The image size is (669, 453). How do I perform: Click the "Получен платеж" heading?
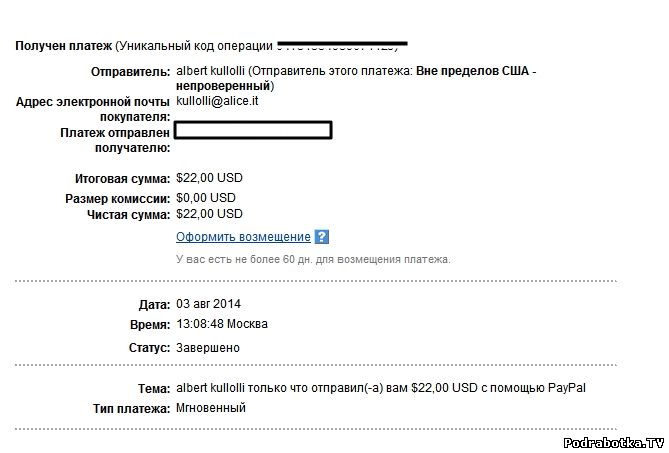point(62,46)
